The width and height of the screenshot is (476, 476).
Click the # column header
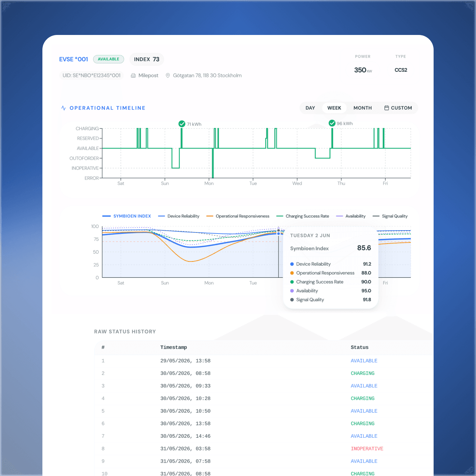pyautogui.click(x=103, y=347)
